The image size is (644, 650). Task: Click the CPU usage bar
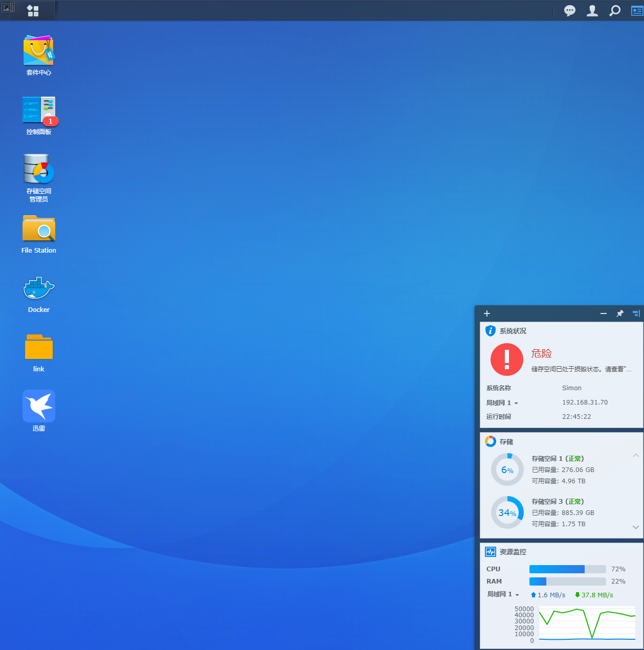pos(568,569)
